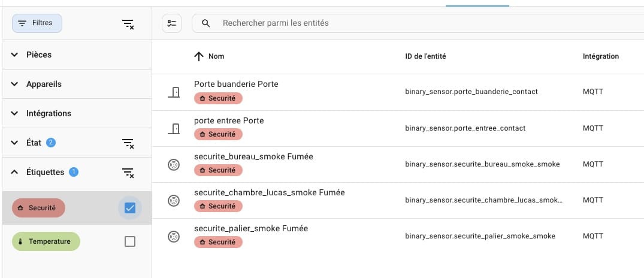
Task: Click smoke detector icon for securite_bureau_smoke
Action: coord(174,165)
